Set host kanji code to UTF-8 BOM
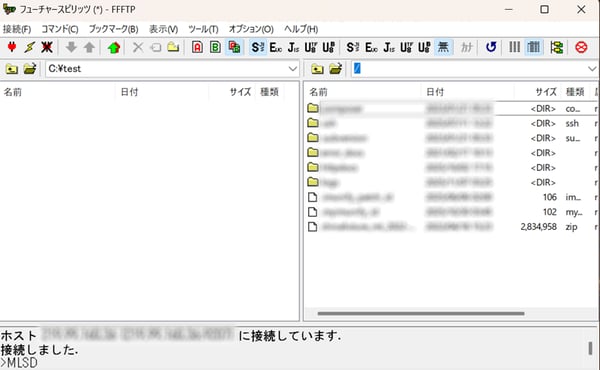 pos(424,47)
